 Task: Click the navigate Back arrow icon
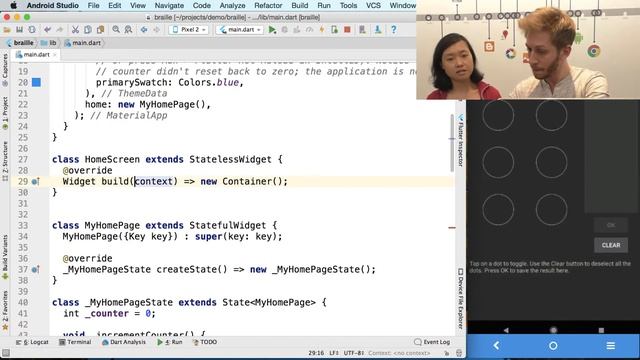(x=144, y=30)
